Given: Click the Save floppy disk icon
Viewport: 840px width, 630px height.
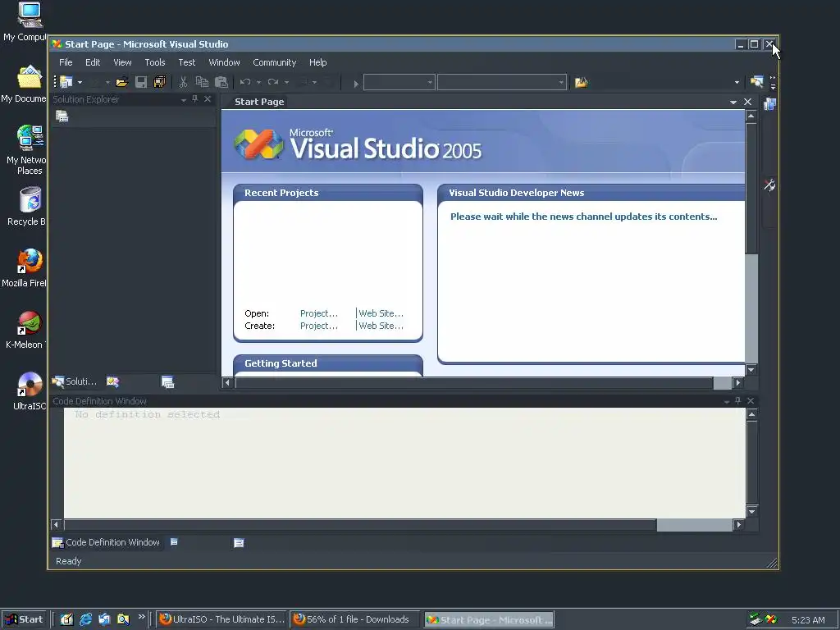Looking at the screenshot, I should point(141,82).
